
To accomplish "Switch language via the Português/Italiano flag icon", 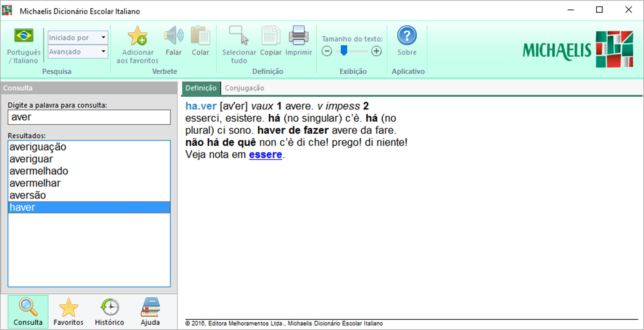I will [x=24, y=35].
